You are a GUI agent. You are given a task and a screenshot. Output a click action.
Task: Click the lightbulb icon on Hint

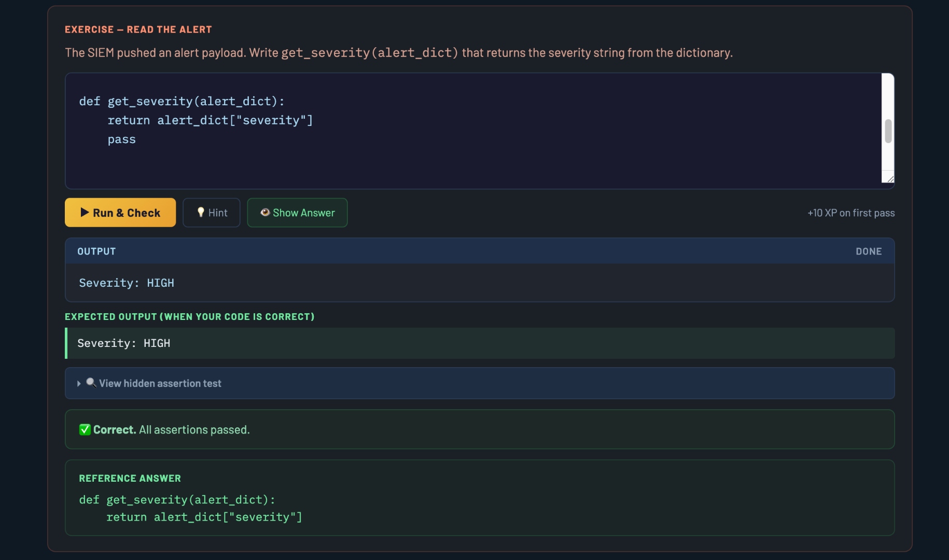point(201,212)
